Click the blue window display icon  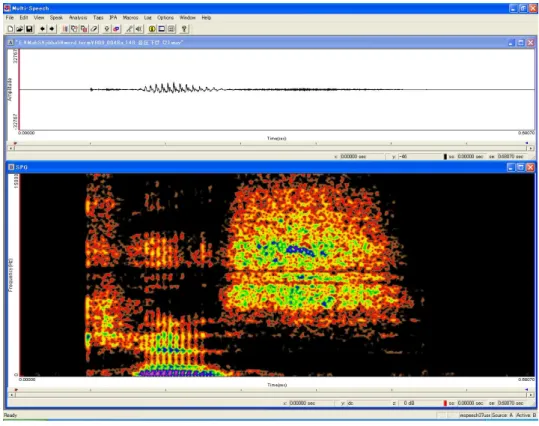point(162,29)
